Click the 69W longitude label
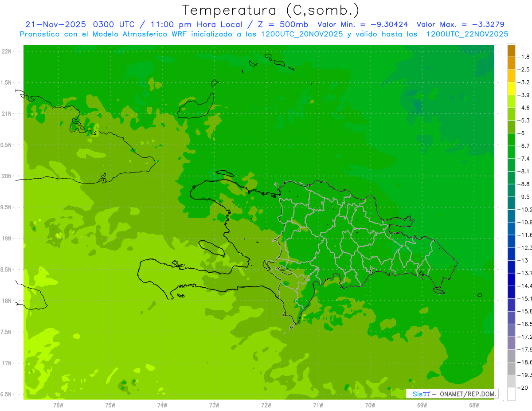The image size is (532, 411). point(422,405)
